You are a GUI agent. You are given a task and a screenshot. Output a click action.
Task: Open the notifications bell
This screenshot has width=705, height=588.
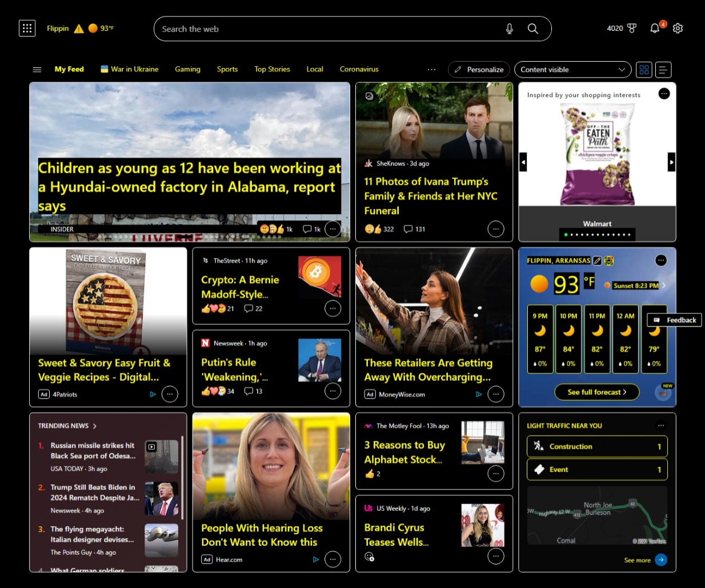[655, 28]
